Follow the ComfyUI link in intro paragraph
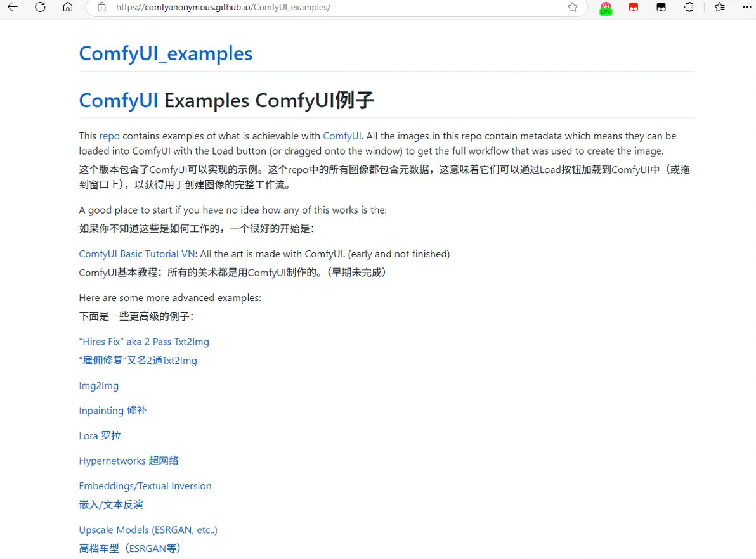756x559 pixels. [342, 136]
